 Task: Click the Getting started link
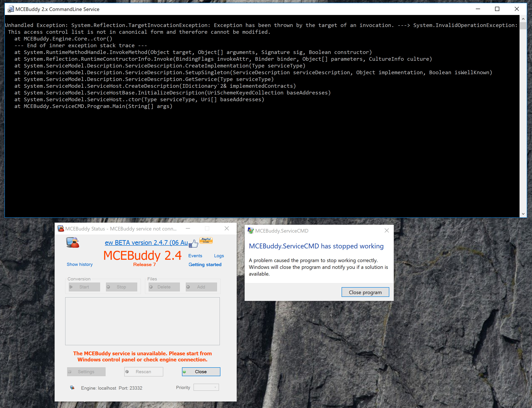(205, 264)
